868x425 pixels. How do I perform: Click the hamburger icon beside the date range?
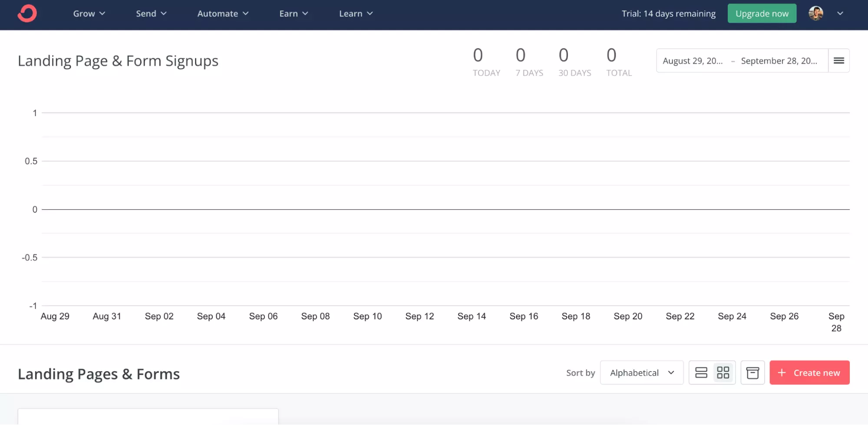pos(839,61)
